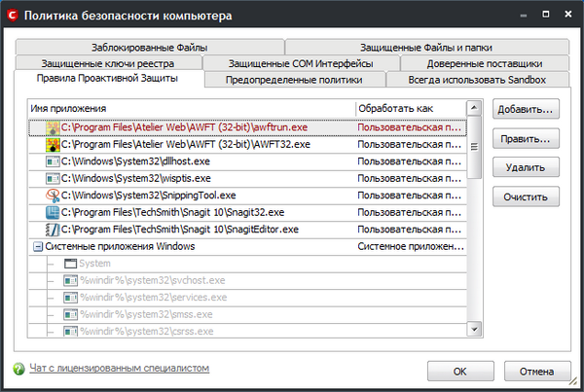
Task: Collapse the Системные приложения Windows group
Action: click(x=37, y=246)
